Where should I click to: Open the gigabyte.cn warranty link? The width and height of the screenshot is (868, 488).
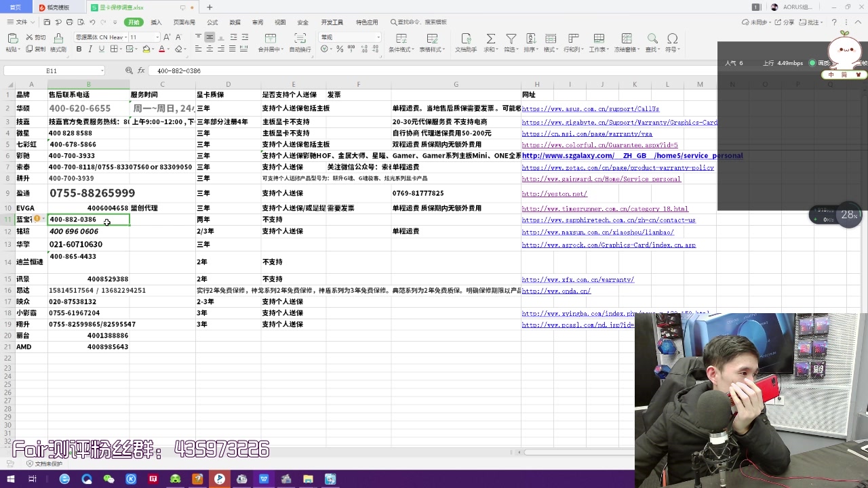click(x=619, y=123)
